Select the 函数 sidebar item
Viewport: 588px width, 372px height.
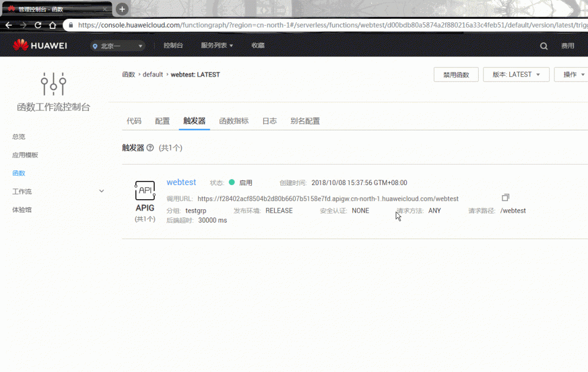pyautogui.click(x=19, y=173)
